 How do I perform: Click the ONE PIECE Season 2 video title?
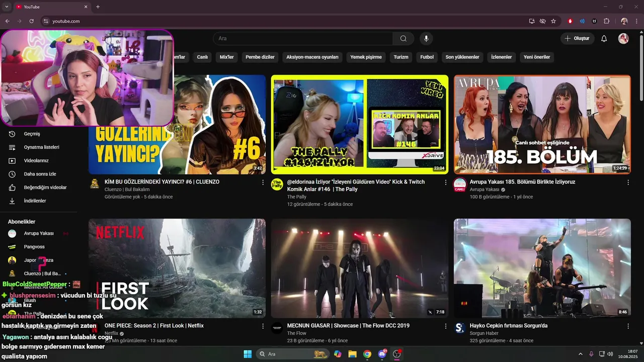[x=154, y=326]
